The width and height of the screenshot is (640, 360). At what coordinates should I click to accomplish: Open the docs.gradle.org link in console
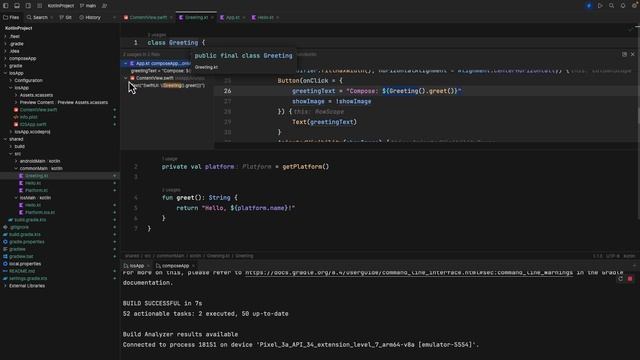[409, 272]
